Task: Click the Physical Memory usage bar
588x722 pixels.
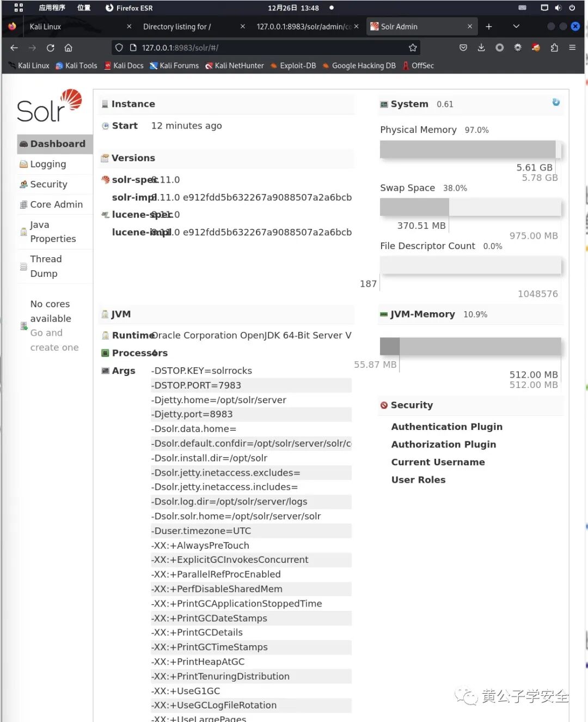Action: (x=470, y=149)
